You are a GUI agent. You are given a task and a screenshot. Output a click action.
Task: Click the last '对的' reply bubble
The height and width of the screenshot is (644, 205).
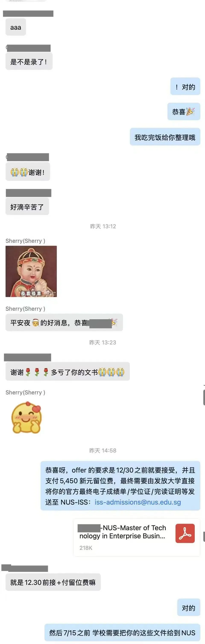189,607
